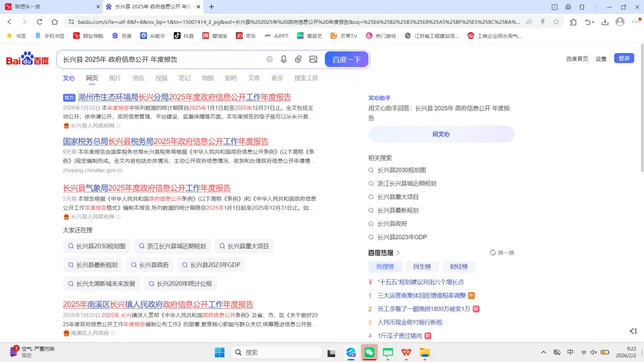Viewport: 644px width, 362px height.
Task: Open the downloads icon in the toolbar
Action: pyautogui.click(x=605, y=22)
